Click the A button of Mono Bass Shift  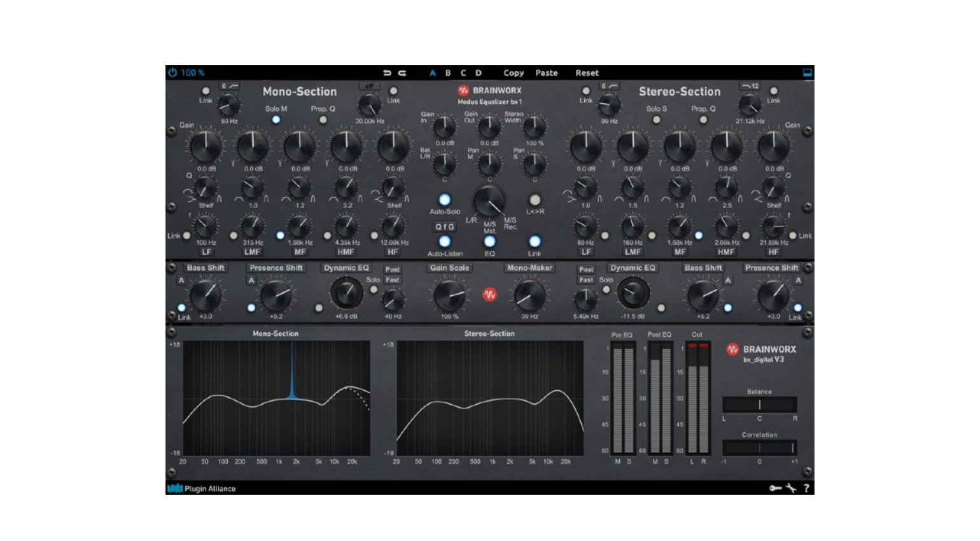coord(181,281)
